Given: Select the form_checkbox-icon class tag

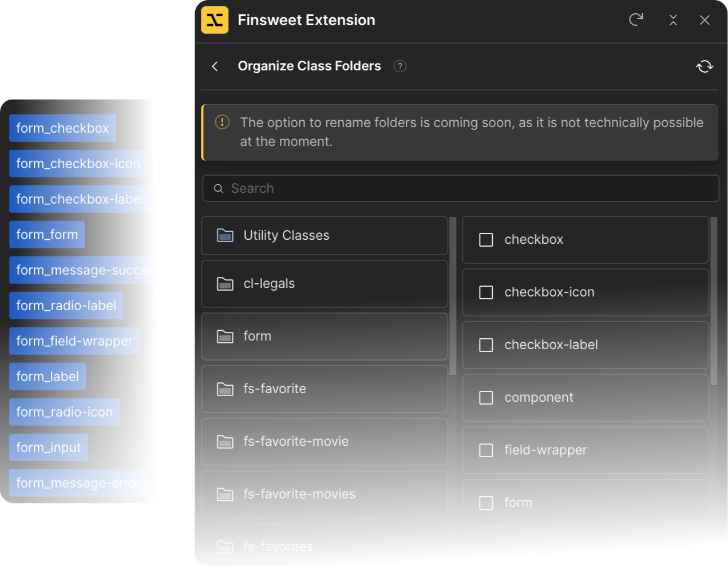Looking at the screenshot, I should [x=78, y=164].
